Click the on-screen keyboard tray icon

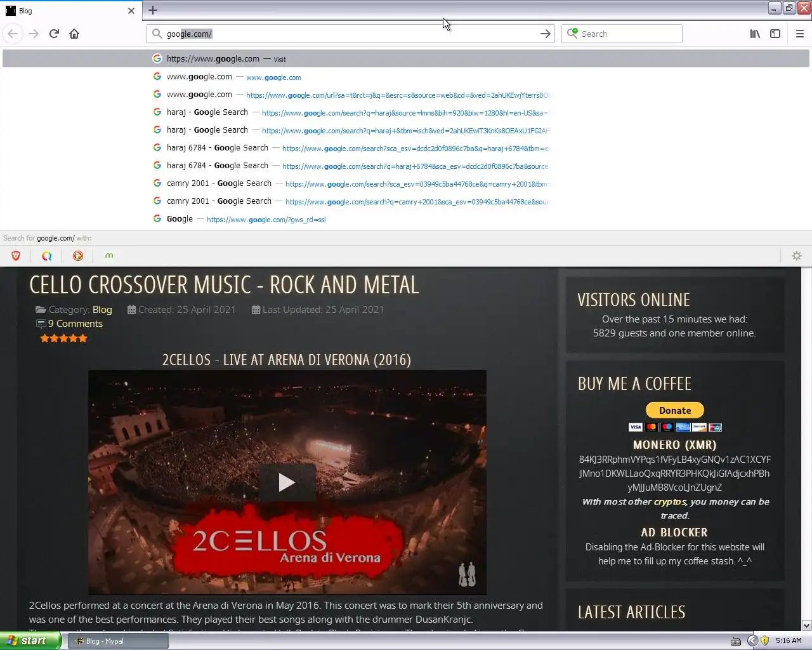736,641
